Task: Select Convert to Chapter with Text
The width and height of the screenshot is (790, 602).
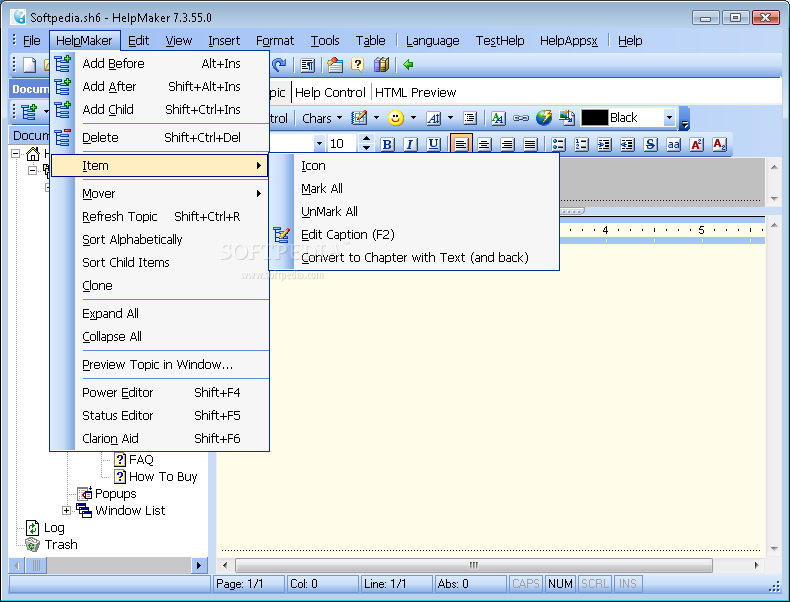Action: coord(414,258)
